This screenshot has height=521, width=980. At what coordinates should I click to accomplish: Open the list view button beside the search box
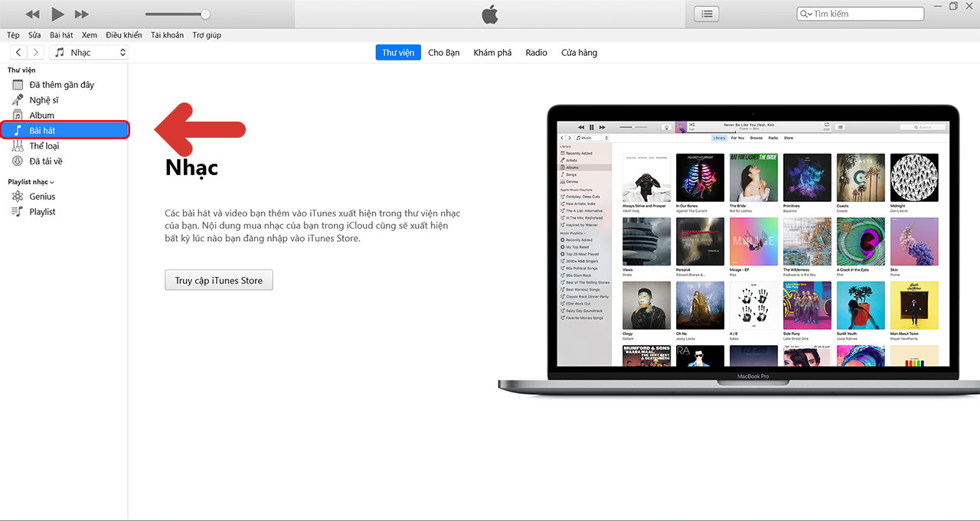707,14
